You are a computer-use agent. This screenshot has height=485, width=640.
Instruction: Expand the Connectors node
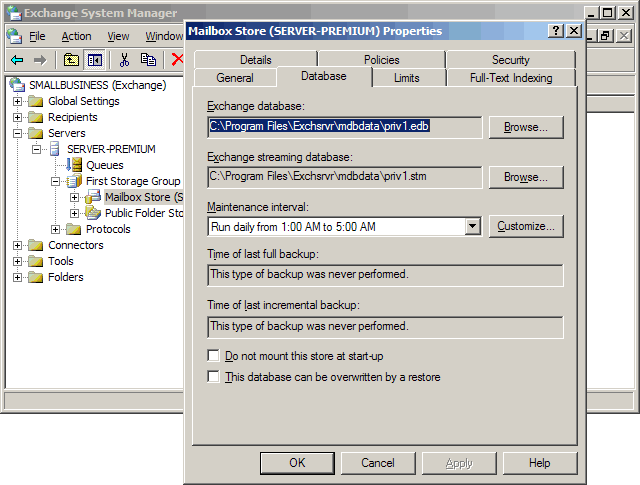(x=17, y=245)
